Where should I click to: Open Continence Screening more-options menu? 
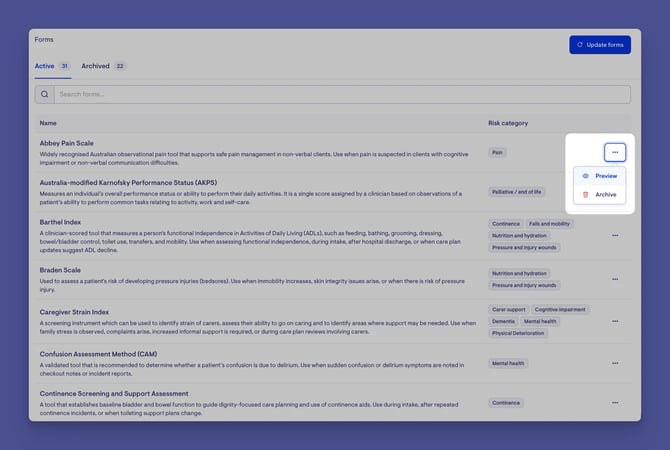(x=614, y=403)
